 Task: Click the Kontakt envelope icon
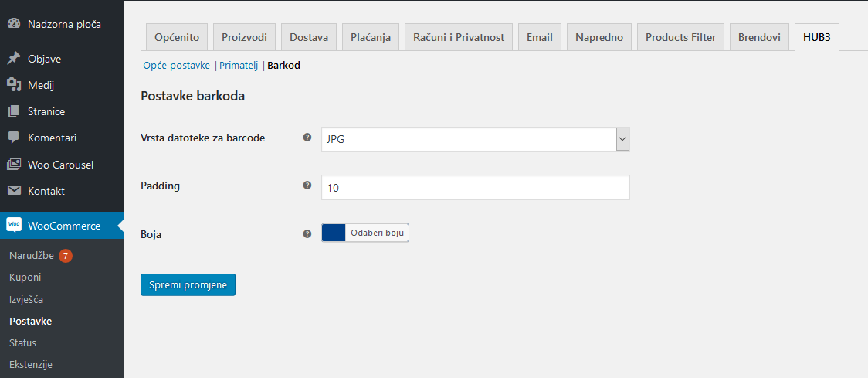pos(14,191)
